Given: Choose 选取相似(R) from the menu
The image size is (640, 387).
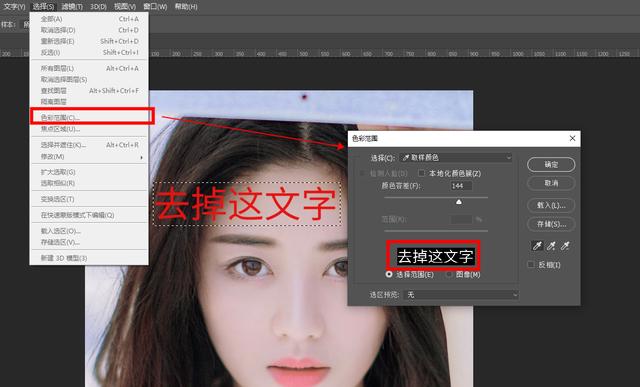Looking at the screenshot, I should (x=89, y=183).
